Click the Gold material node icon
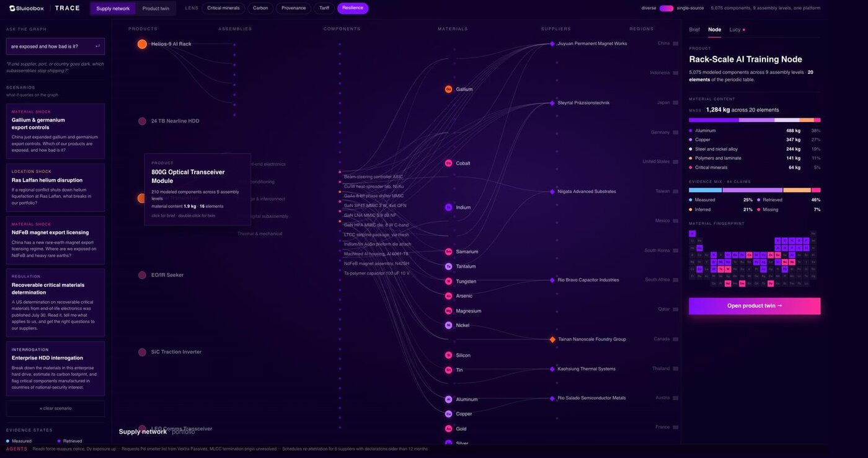The width and height of the screenshot is (868, 458). (x=448, y=429)
